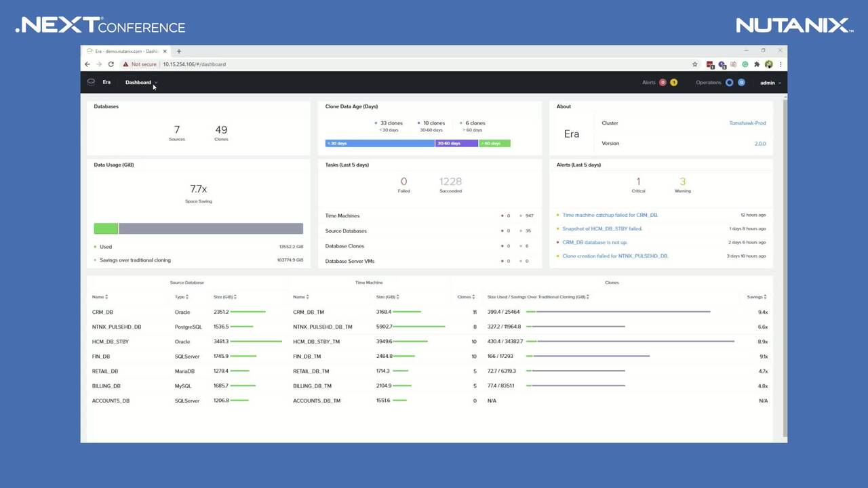Go back using the browser back arrow
The width and height of the screenshot is (868, 488).
87,64
